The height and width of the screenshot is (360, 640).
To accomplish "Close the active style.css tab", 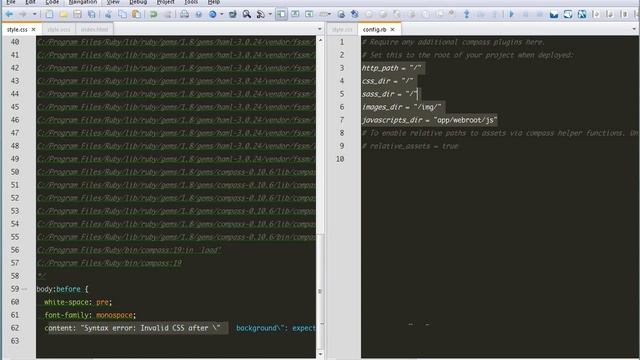I will pos(33,29).
